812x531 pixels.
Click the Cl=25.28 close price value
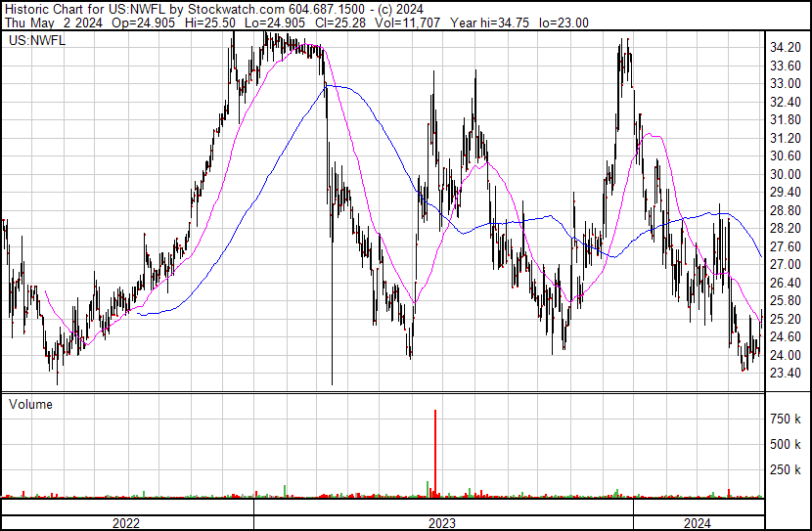click(339, 22)
